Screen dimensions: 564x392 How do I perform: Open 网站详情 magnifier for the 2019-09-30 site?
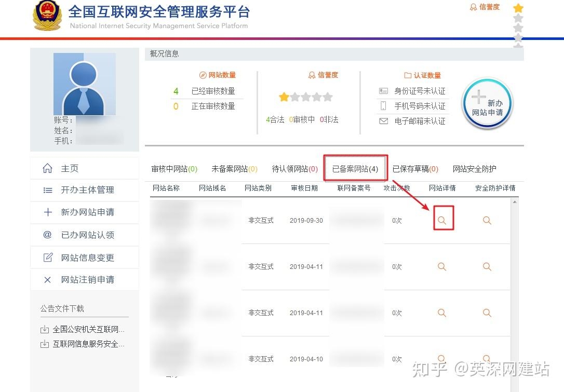point(442,220)
